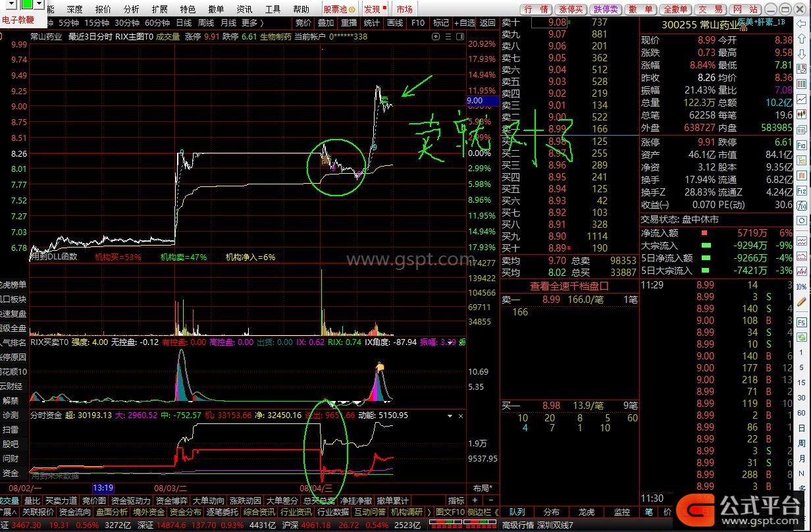Open the 帮助 menu

(301, 9)
